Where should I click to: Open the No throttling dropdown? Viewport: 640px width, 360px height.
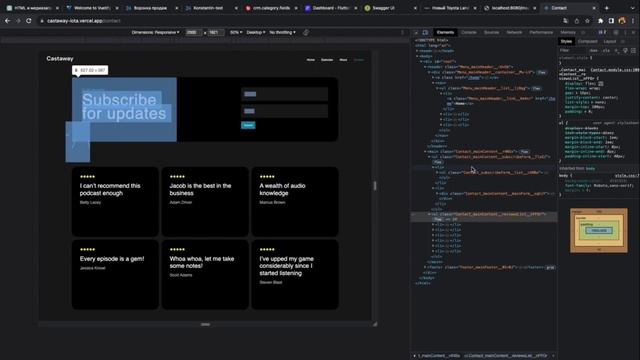click(x=282, y=32)
